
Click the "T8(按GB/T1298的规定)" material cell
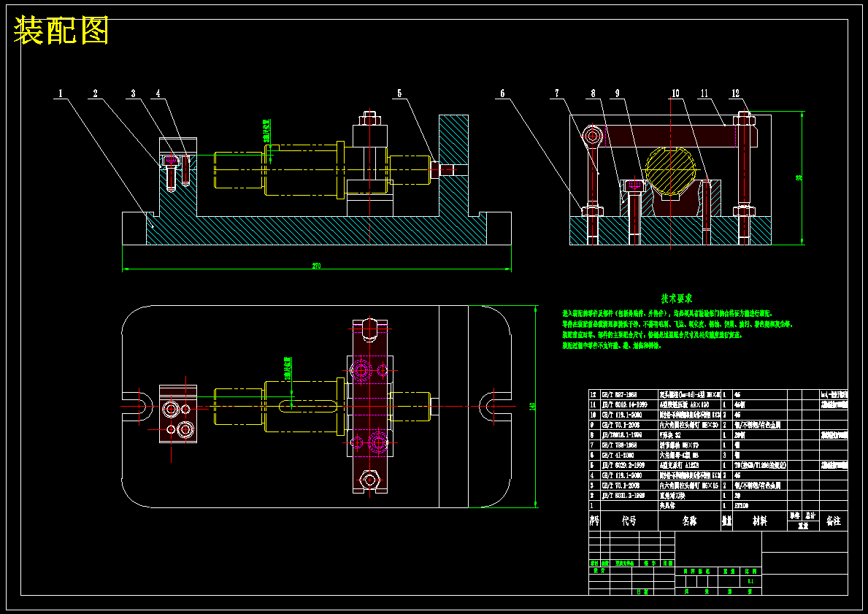click(760, 465)
